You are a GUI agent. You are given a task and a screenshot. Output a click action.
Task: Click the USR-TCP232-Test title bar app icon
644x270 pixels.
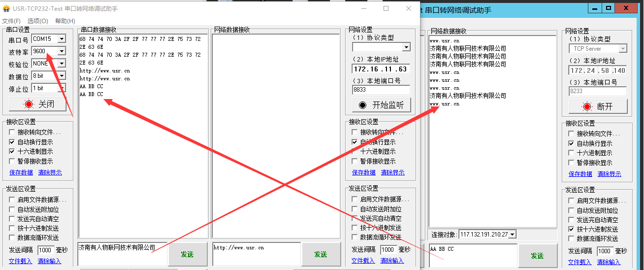click(6, 9)
